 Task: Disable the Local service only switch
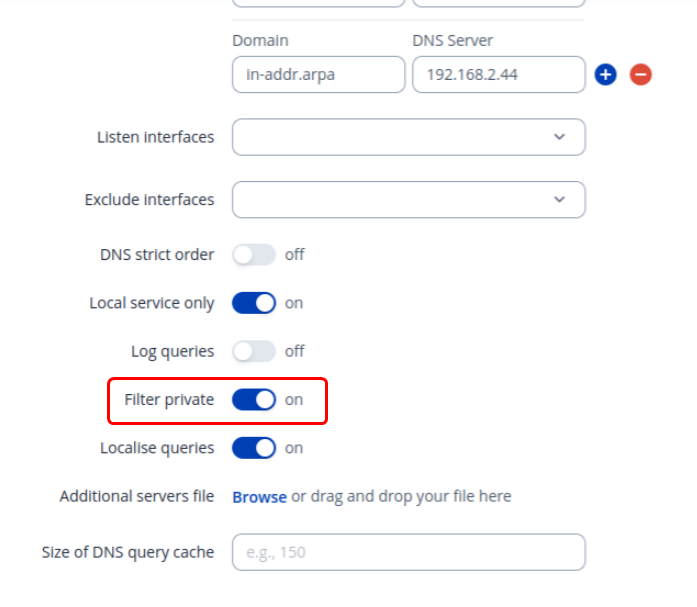tap(254, 303)
